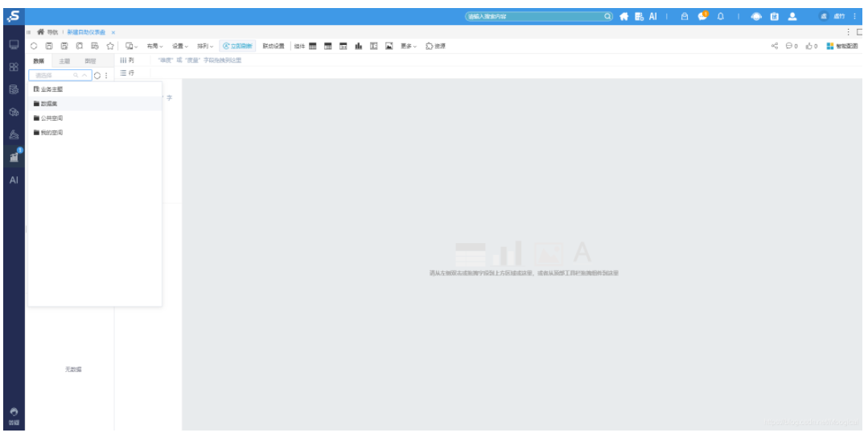Switch to the theme (主题) tab
868x445 pixels.
pyautogui.click(x=65, y=61)
